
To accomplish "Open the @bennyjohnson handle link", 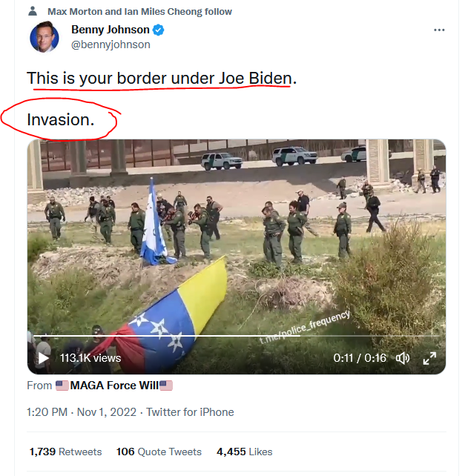I will coord(111,44).
